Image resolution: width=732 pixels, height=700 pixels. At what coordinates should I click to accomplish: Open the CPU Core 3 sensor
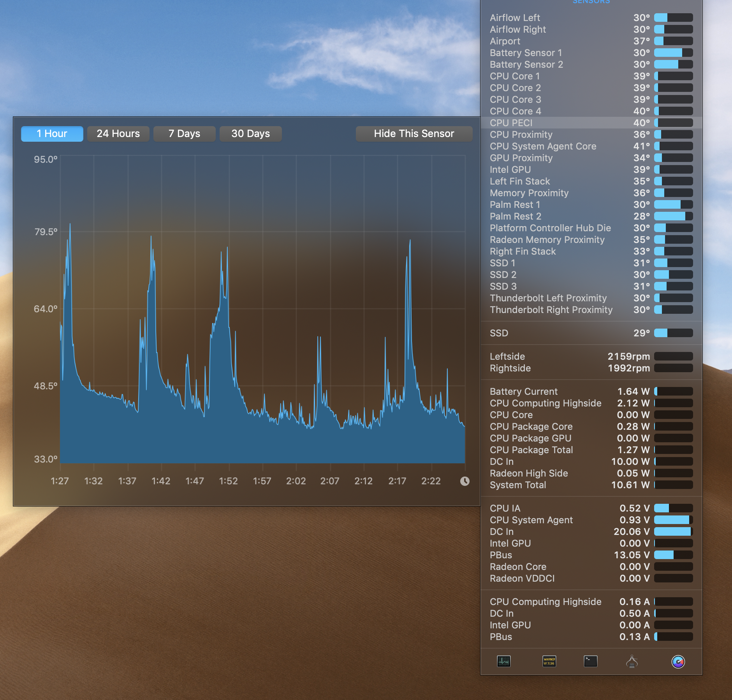point(591,99)
